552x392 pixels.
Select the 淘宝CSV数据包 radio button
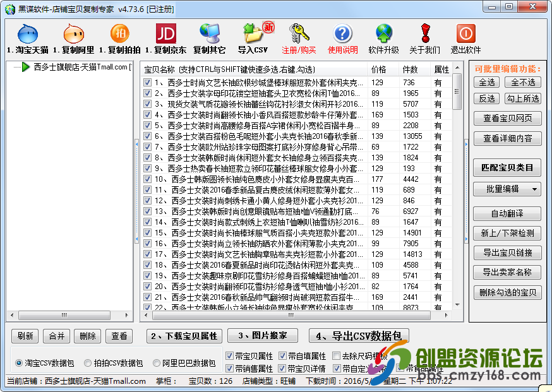pyautogui.click(x=19, y=363)
